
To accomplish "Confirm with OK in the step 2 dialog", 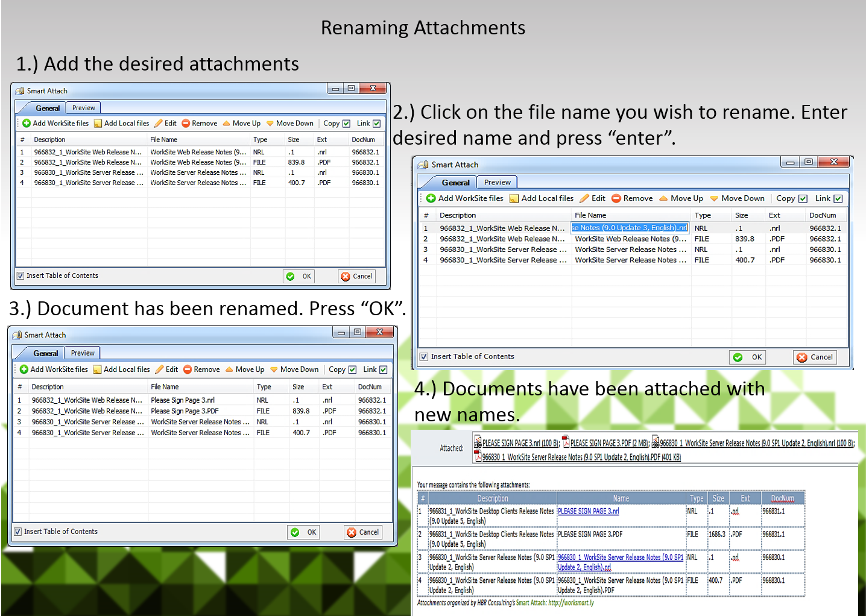I will 748,357.
